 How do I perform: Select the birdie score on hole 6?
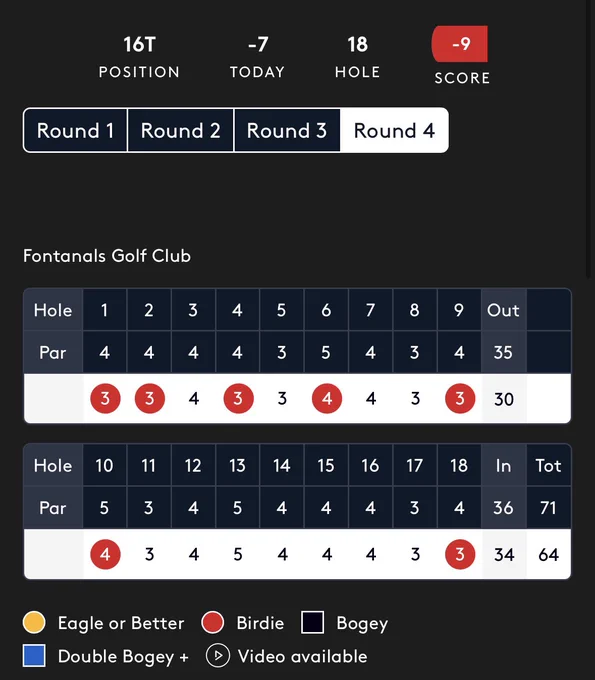tap(327, 398)
